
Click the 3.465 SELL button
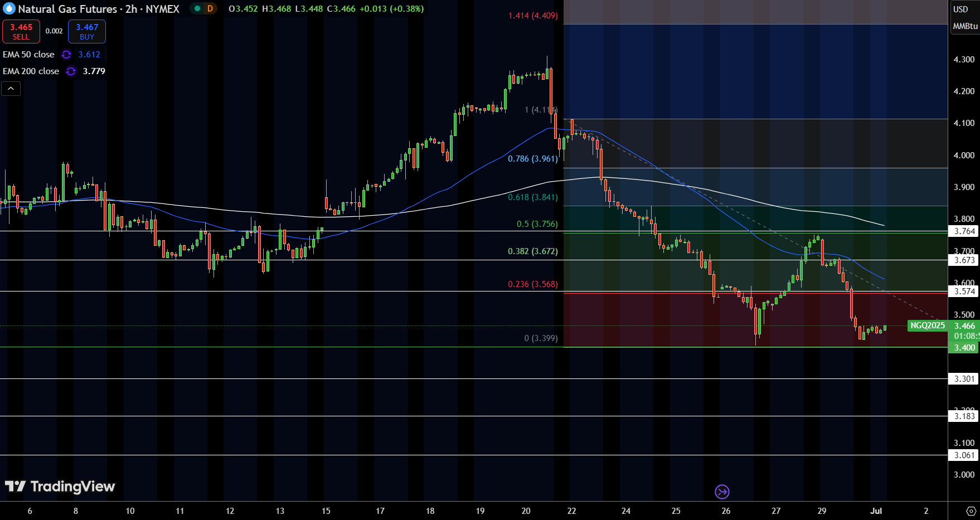21,32
